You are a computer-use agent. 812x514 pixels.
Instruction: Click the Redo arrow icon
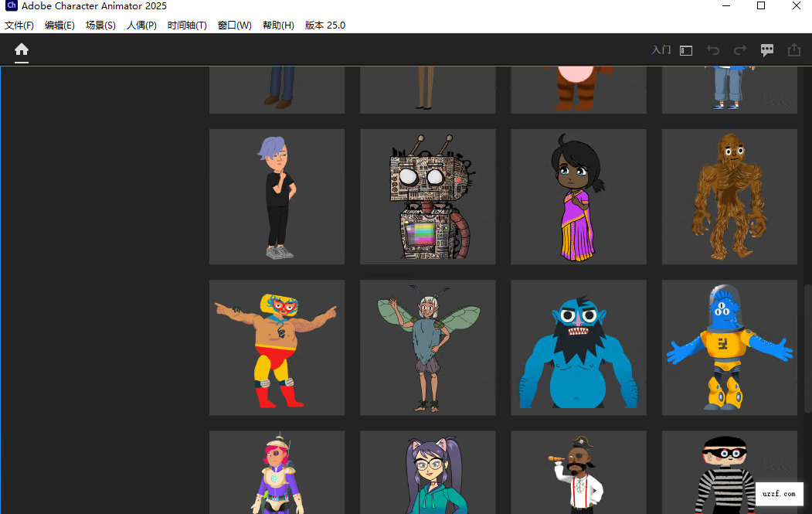(x=739, y=49)
